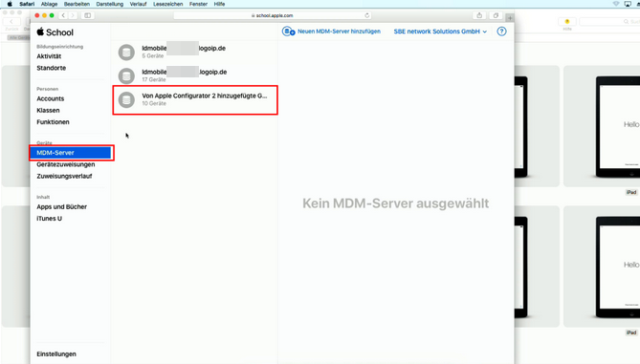The width and height of the screenshot is (640, 364).
Task: Open Apps und Bücher in the sidebar
Action: pos(61,206)
